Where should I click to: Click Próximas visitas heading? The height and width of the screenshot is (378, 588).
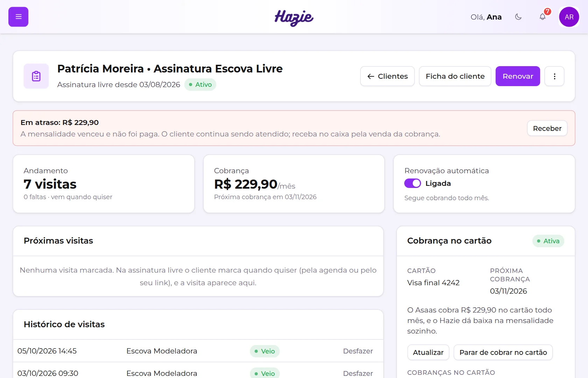coord(58,241)
